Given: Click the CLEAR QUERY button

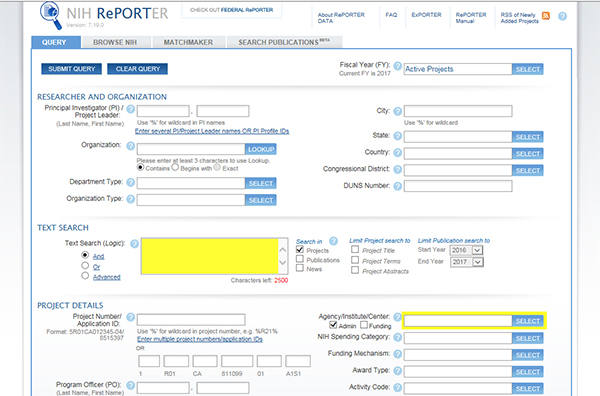Looking at the screenshot, I should [x=137, y=69].
